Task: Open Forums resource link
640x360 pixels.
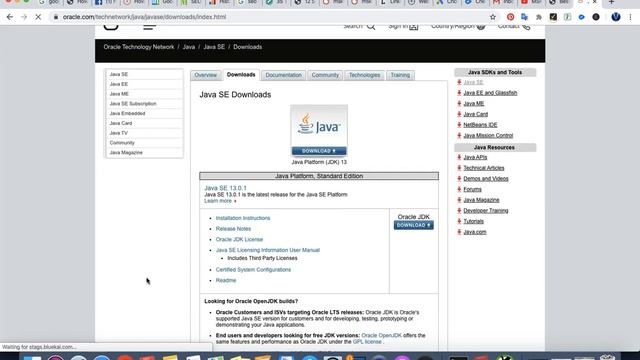Action: [472, 189]
